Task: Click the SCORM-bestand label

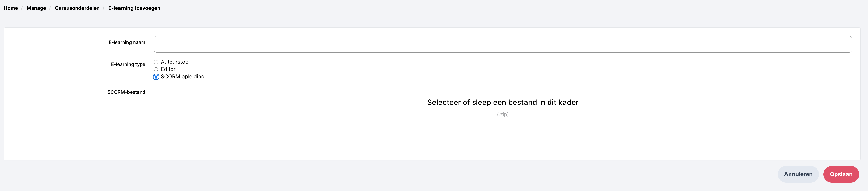Action: [126, 92]
